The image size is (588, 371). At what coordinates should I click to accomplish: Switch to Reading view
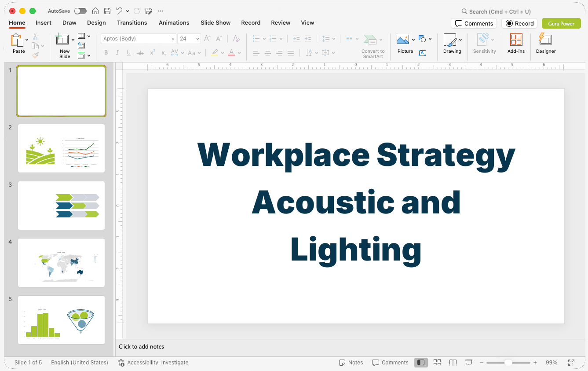click(x=453, y=362)
